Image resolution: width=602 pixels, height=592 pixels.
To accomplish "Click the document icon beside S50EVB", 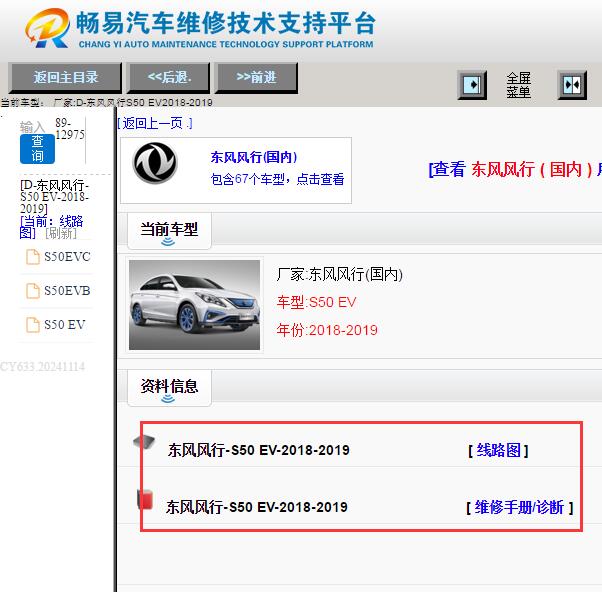I will [x=33, y=291].
